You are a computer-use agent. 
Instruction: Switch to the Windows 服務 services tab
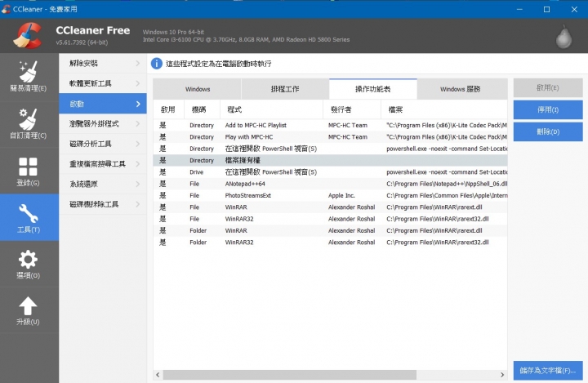point(462,89)
